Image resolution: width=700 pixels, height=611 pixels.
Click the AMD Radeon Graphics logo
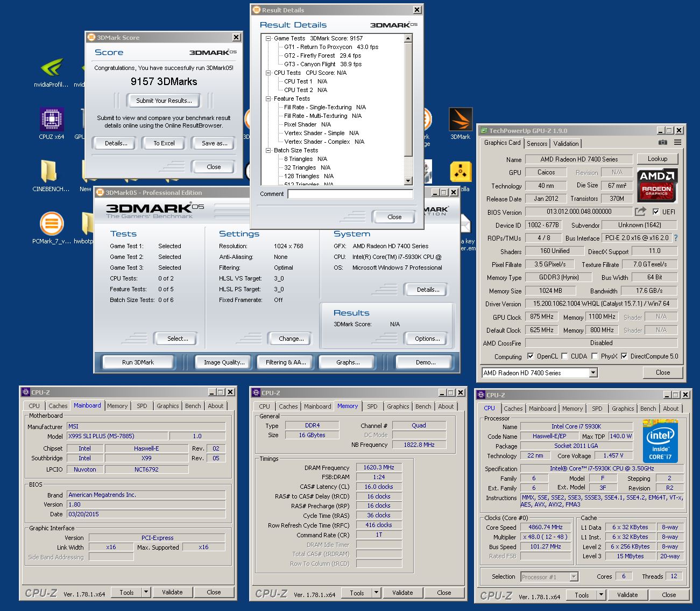[x=657, y=185]
